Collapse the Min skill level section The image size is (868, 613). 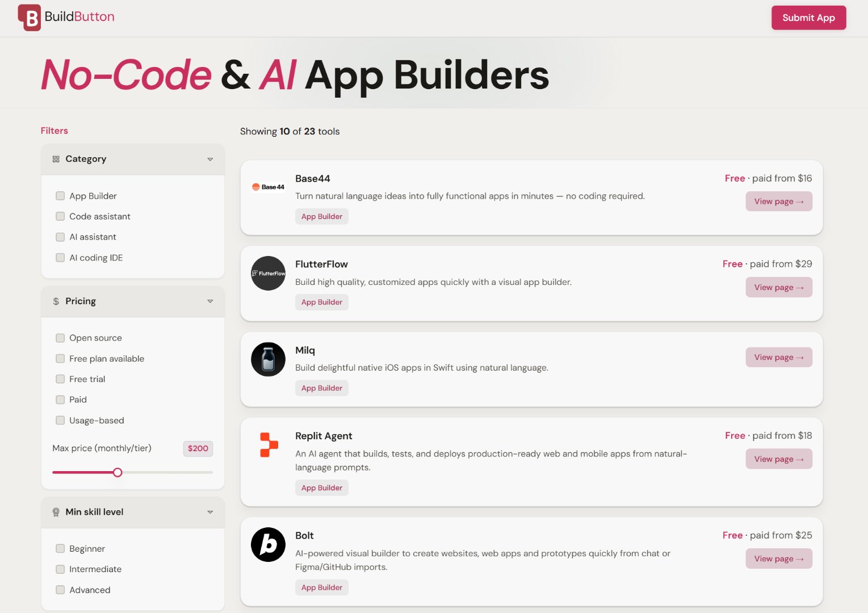[210, 512]
